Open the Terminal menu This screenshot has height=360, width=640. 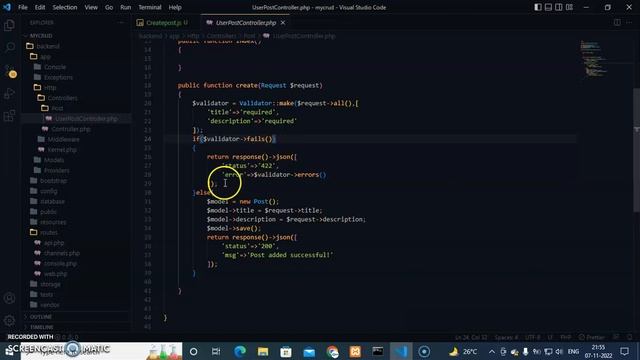[x=149, y=7]
